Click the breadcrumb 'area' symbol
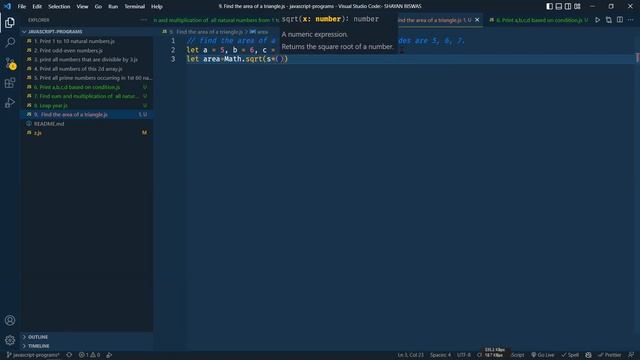 (x=259, y=32)
